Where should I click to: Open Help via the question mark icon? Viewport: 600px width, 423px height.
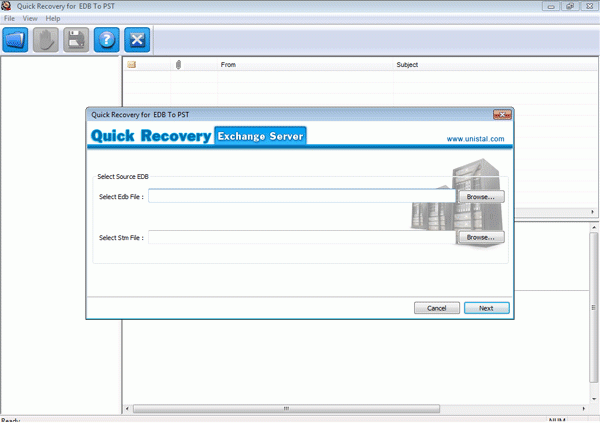coord(106,40)
